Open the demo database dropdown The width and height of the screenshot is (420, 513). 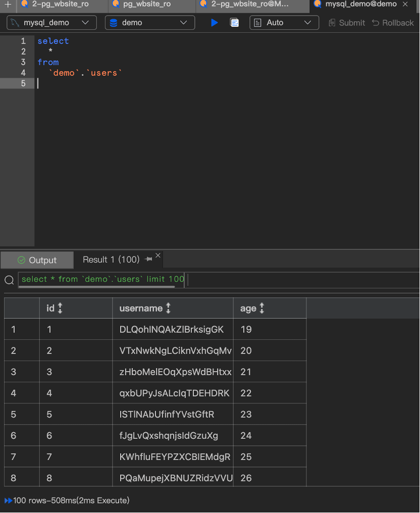tap(150, 23)
